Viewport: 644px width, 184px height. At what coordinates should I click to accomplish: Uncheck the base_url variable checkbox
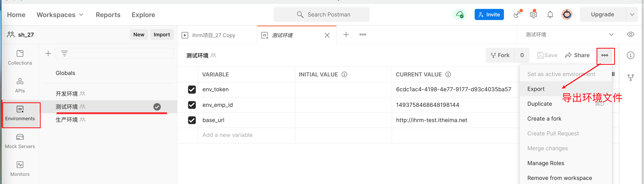click(192, 120)
